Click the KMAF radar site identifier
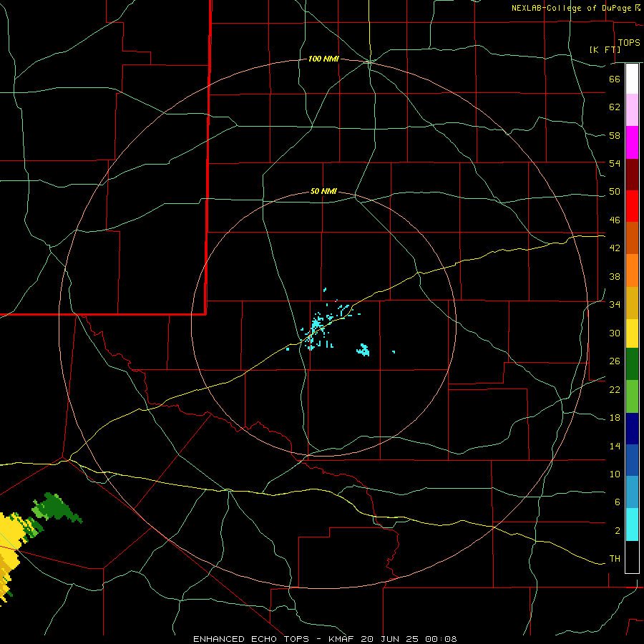This screenshot has width=644, height=644. click(x=342, y=639)
